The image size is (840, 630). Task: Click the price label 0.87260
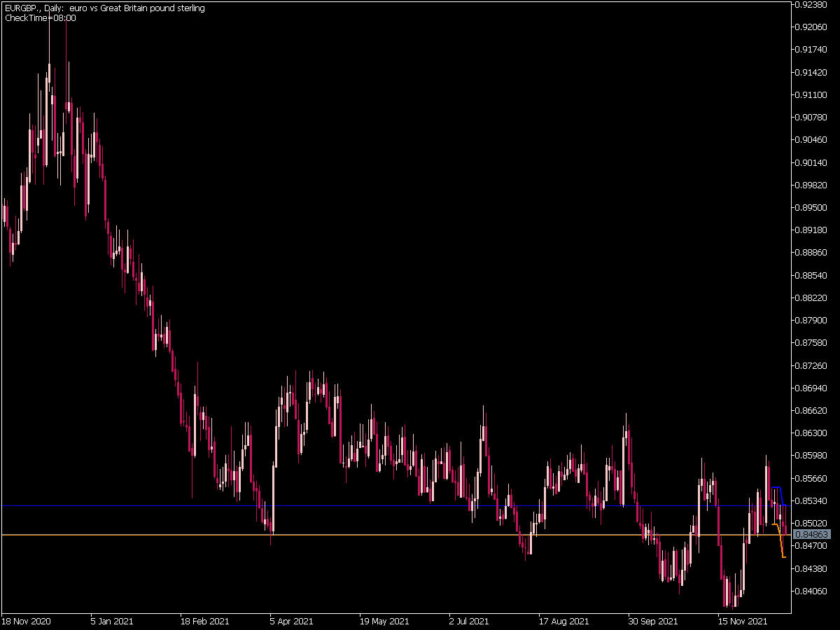(x=812, y=365)
